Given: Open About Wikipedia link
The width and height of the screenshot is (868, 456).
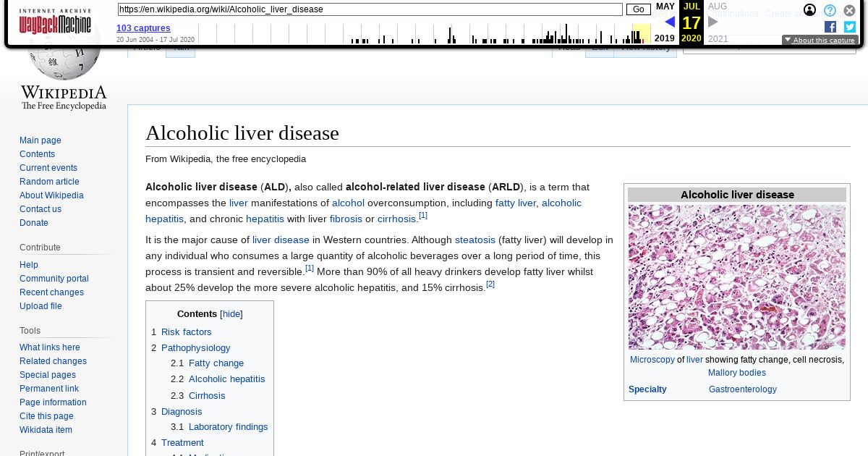Looking at the screenshot, I should coord(51,195).
